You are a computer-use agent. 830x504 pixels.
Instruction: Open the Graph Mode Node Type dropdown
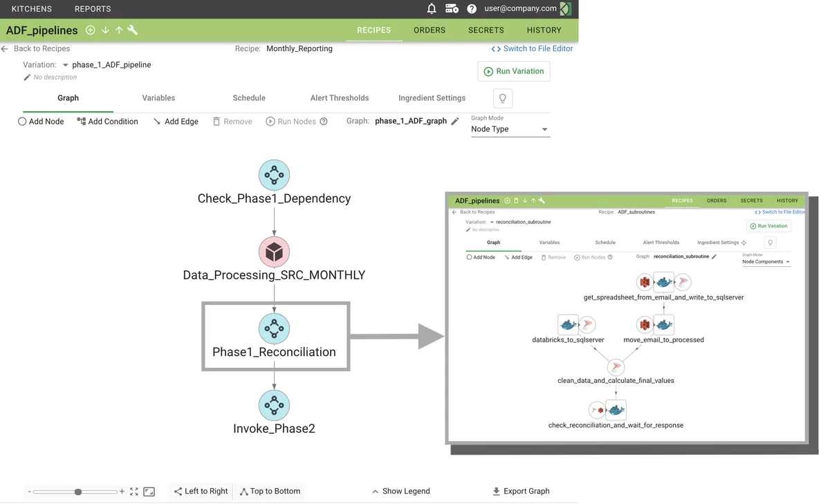510,129
